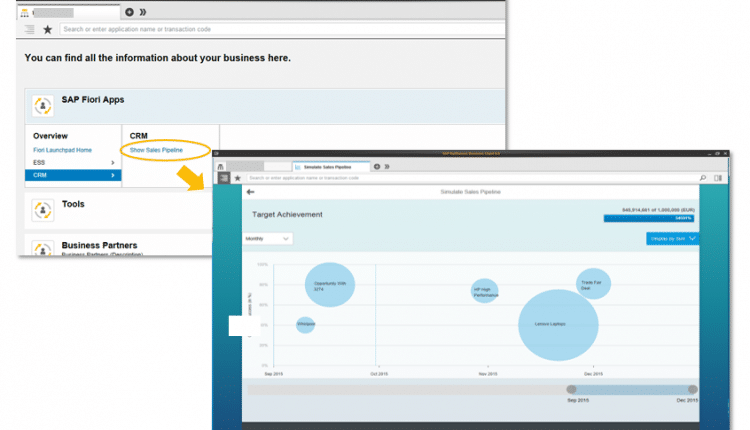Select the Lenovo Laptops bubble
Screen dimensions: 750x430
pyautogui.click(x=558, y=325)
